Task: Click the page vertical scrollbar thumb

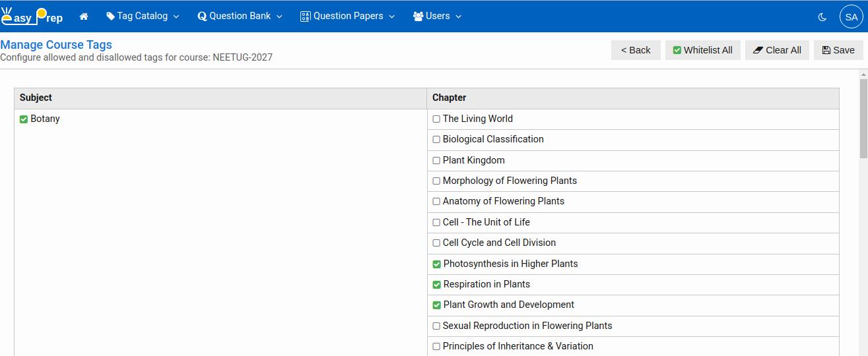Action: coord(863,119)
